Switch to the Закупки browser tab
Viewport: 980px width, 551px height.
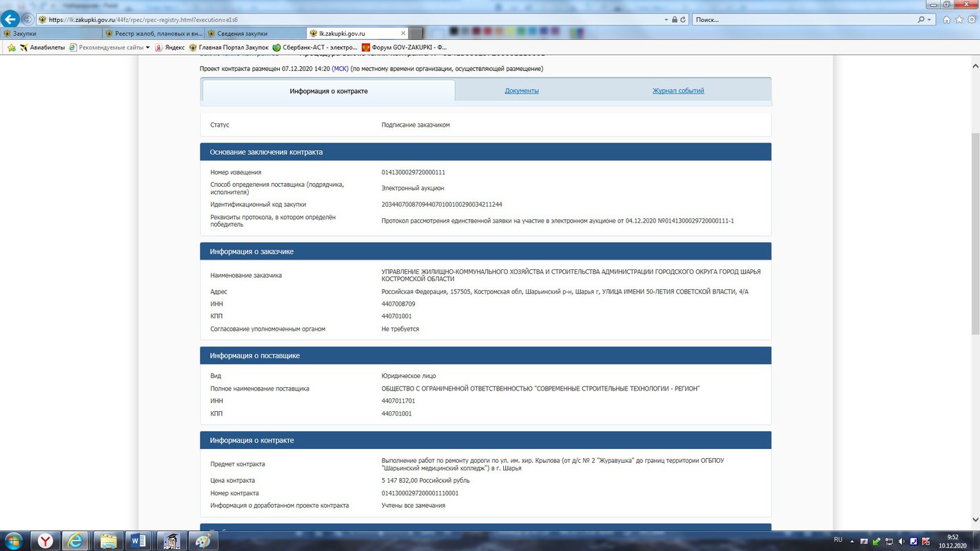(x=52, y=33)
